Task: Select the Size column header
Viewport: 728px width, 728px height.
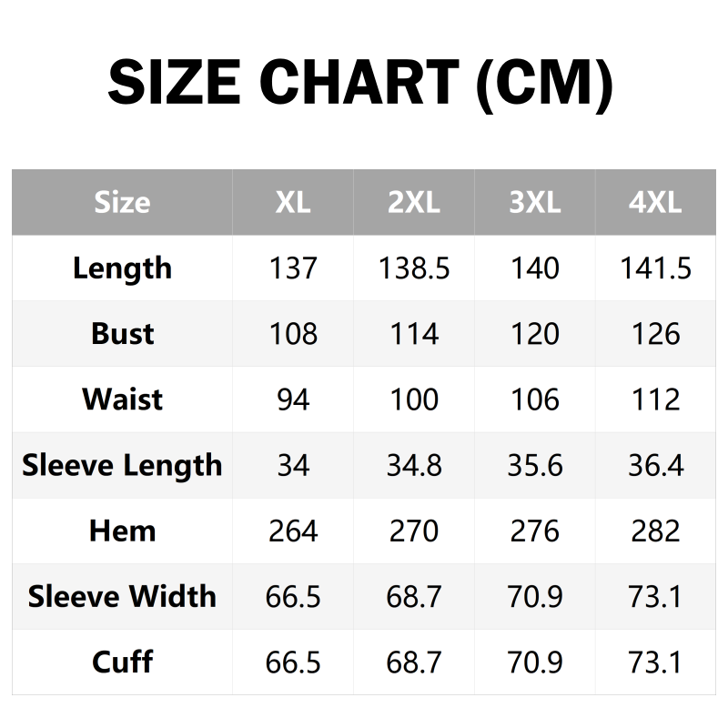Action: click(x=122, y=202)
